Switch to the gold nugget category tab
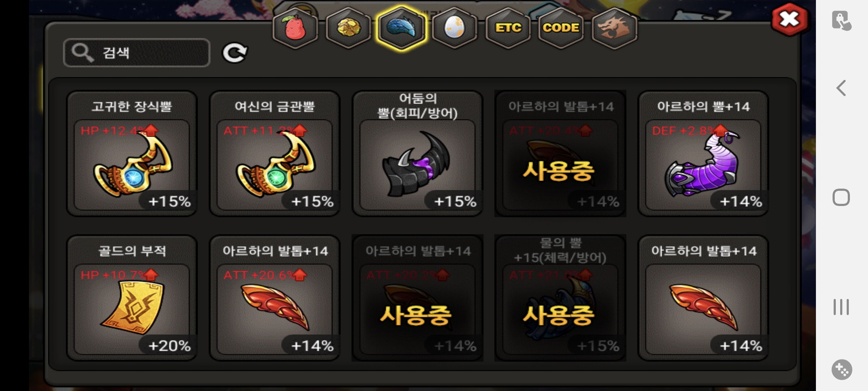Screen dimensions: 868x391 [x=348, y=28]
